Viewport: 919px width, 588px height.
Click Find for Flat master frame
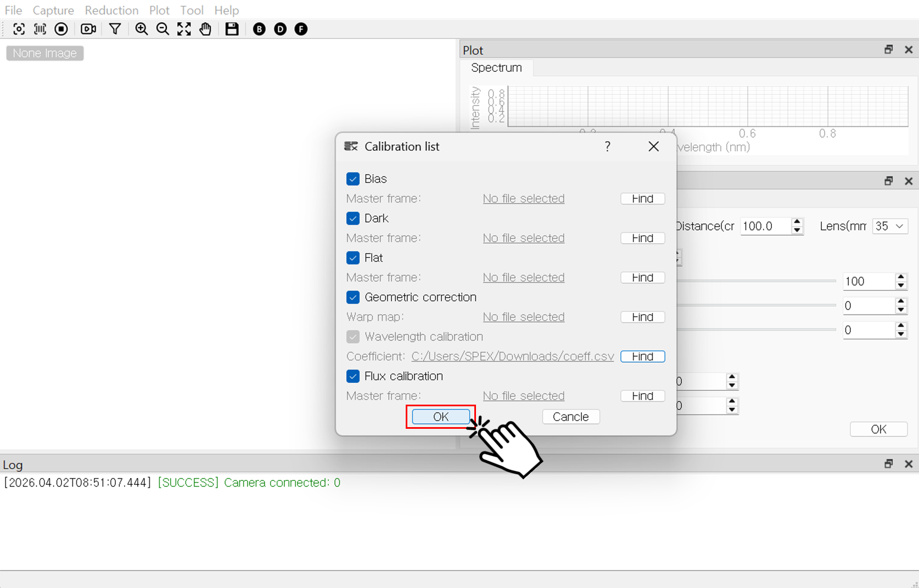[642, 278]
